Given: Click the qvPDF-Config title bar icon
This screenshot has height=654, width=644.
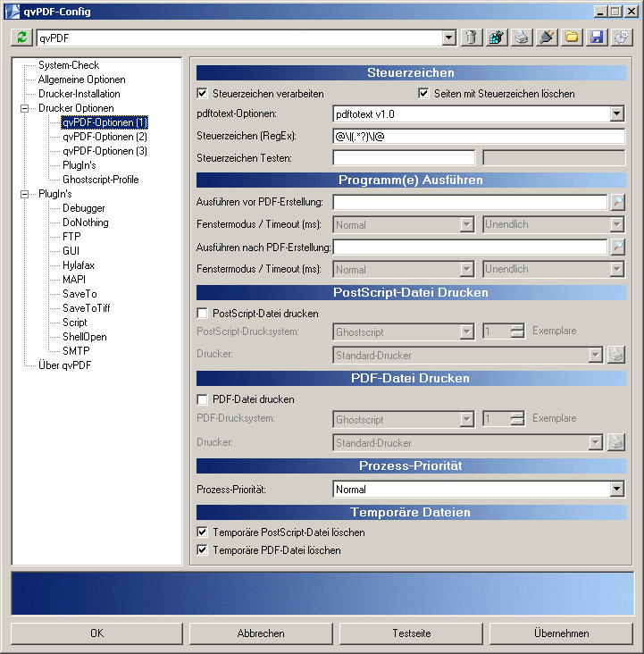Looking at the screenshot, I should point(13,12).
